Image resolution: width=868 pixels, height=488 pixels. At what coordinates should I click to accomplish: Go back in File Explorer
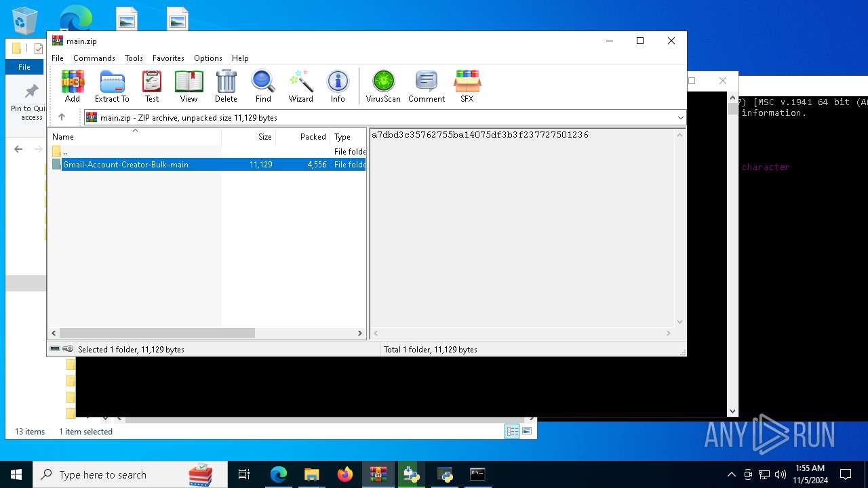[x=18, y=149]
